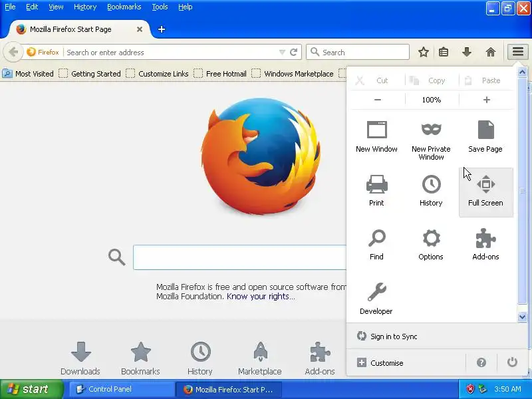Open the Help menu in menu bar
The width and height of the screenshot is (532, 399).
click(186, 7)
